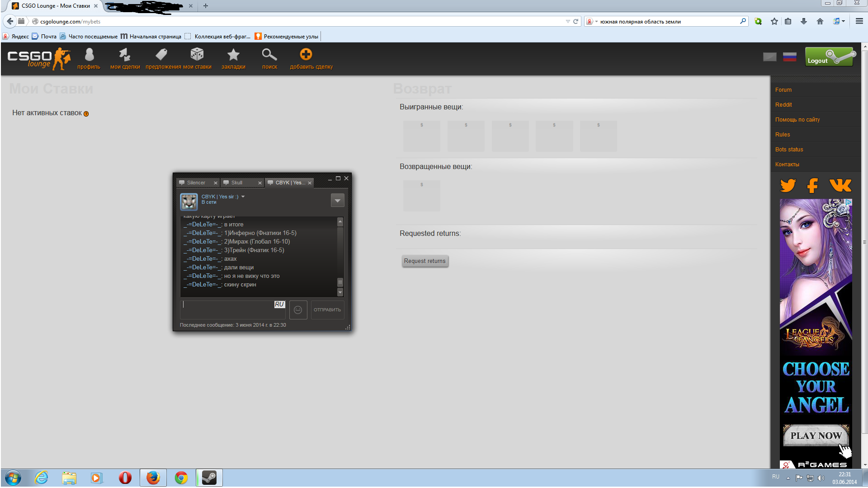The image size is (868, 488).
Task: Click the CSGO Lounge logo
Action: point(39,58)
